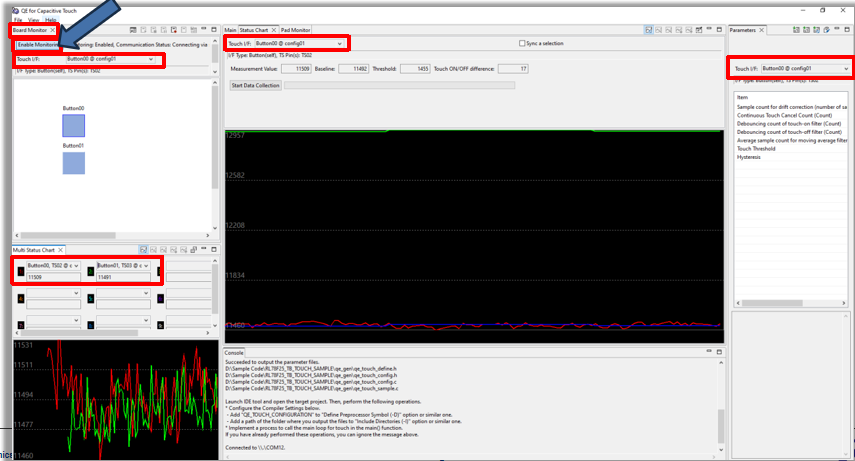Screen dimensions: 855x461
Task: Close the Parameters tab
Action: [x=763, y=30]
